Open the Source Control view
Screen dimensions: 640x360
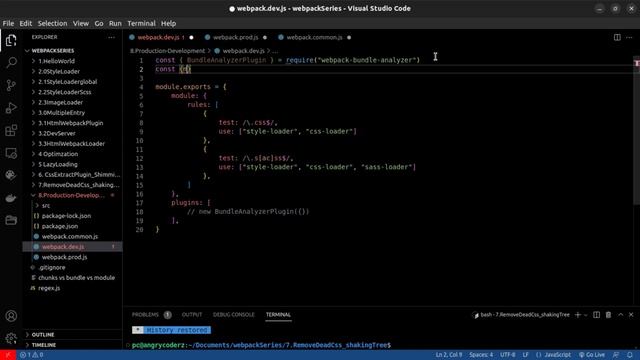[11, 85]
